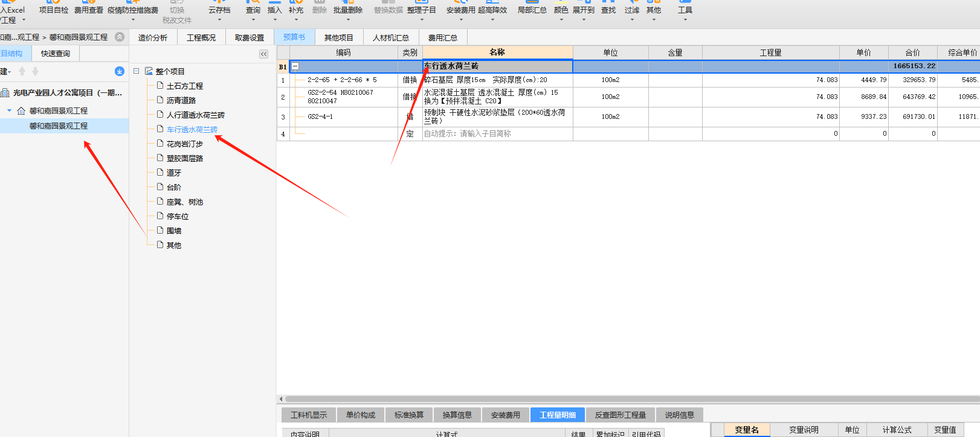Screen dimensions: 980x437
Task: Click the scrollbar's left arrow button
Action: click(x=281, y=399)
